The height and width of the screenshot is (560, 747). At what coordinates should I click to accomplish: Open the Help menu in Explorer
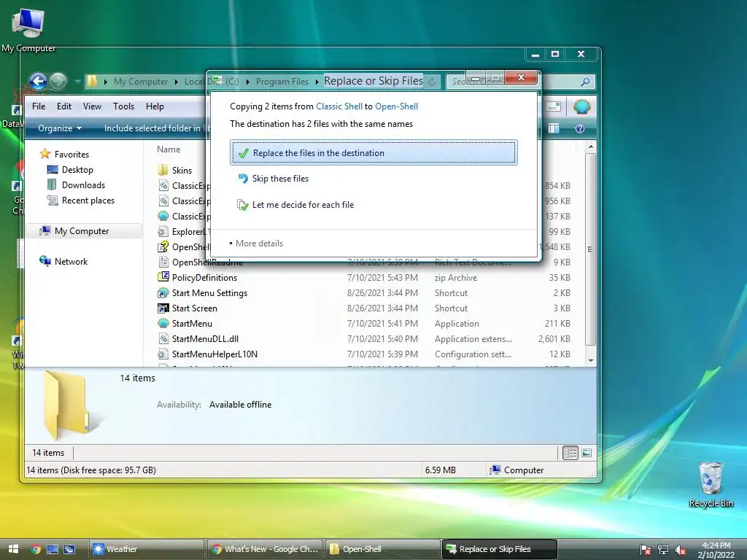pyautogui.click(x=155, y=106)
